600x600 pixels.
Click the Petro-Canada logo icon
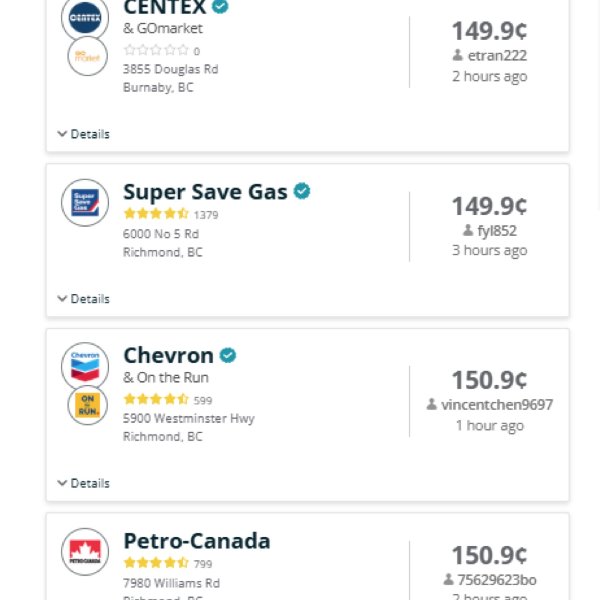(x=85, y=552)
